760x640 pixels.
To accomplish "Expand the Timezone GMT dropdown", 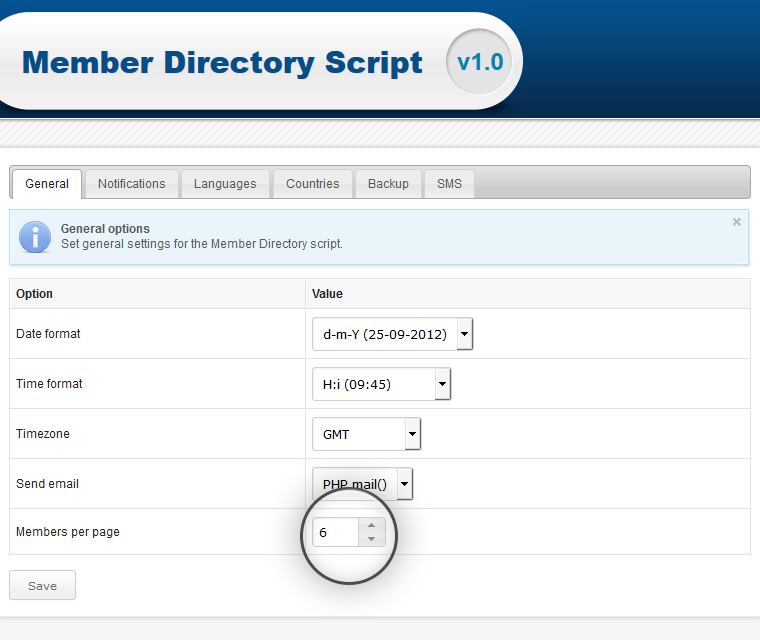I will coord(367,434).
